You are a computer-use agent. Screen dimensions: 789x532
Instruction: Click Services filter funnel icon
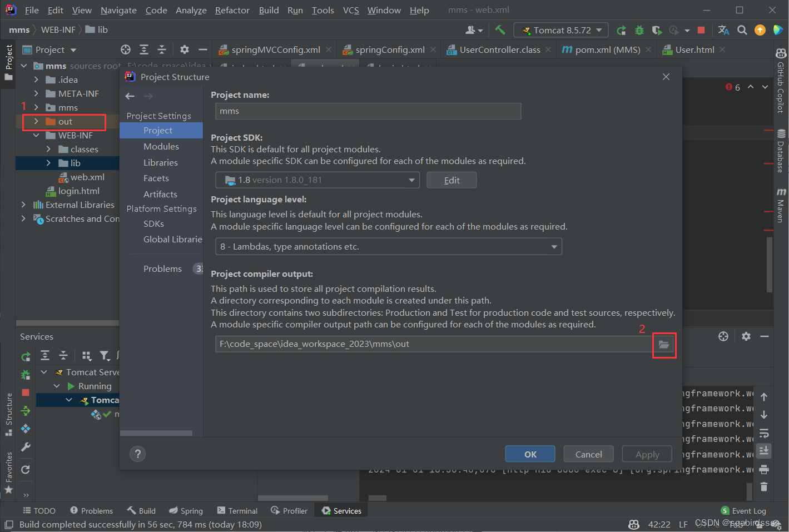click(105, 356)
